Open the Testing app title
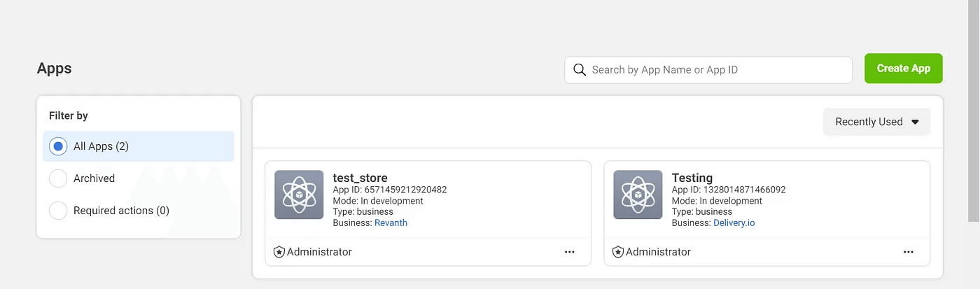Image resolution: width=980 pixels, height=289 pixels. pos(692,178)
